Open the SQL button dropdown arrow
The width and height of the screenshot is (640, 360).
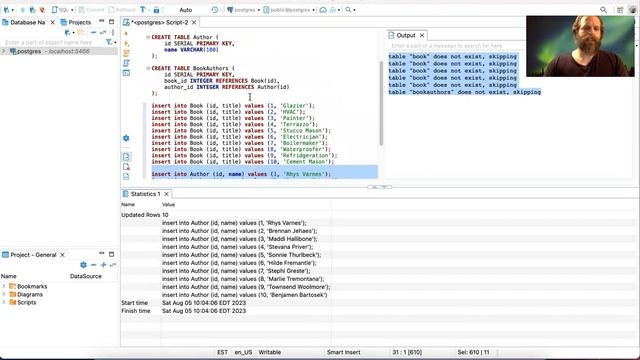[x=72, y=10]
